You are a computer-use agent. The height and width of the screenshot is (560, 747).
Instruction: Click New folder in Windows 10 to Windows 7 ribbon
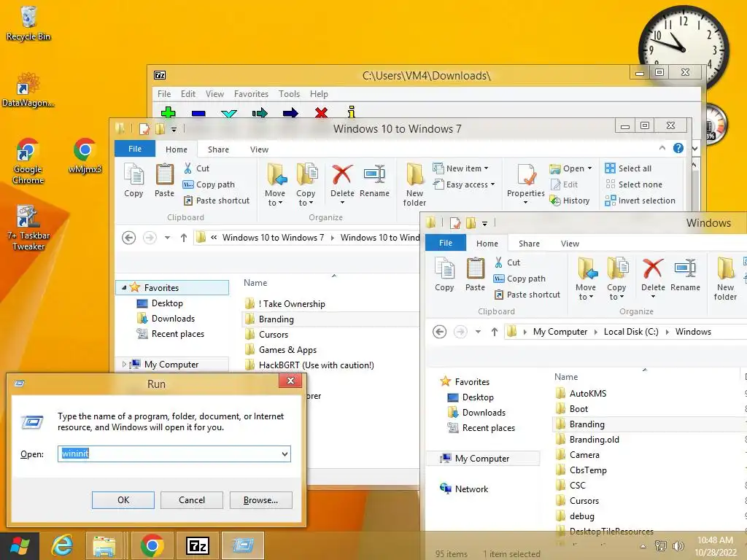coord(414,184)
